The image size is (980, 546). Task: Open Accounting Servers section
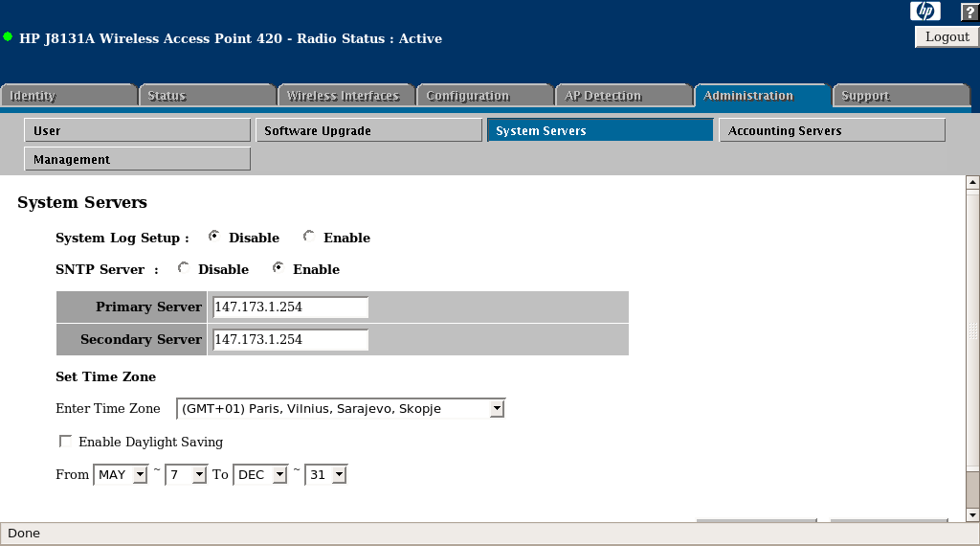[832, 130]
